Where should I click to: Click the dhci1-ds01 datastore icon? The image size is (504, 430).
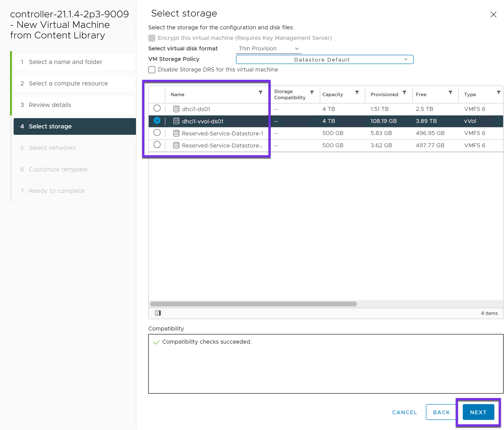pos(176,109)
